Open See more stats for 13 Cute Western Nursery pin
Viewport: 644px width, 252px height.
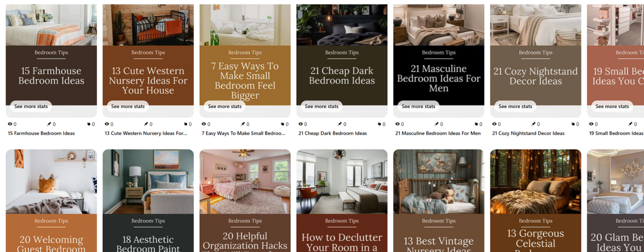click(x=128, y=106)
